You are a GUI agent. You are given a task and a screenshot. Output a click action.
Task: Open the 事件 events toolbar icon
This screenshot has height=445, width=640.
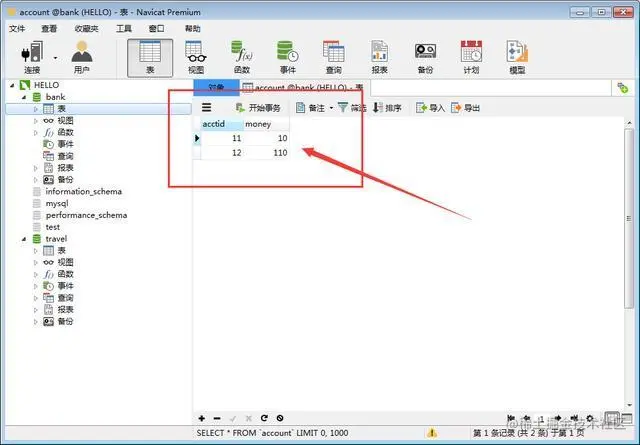[288, 58]
